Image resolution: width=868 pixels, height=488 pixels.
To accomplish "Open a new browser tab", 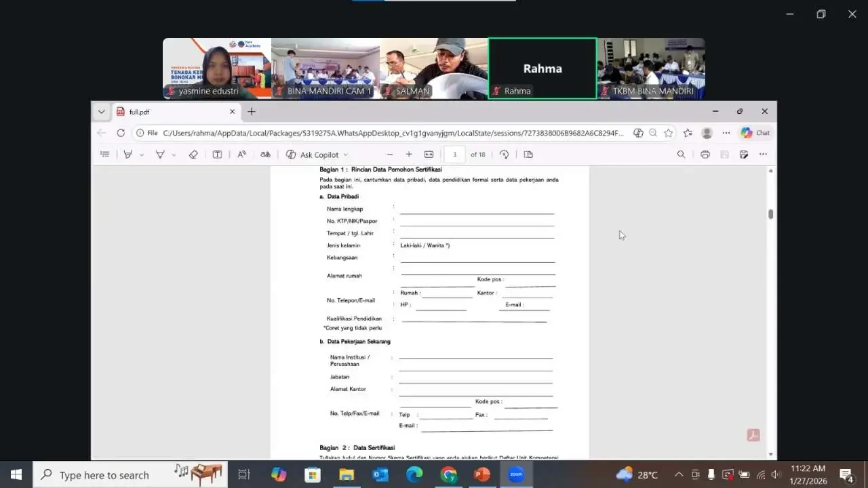I will (x=252, y=112).
